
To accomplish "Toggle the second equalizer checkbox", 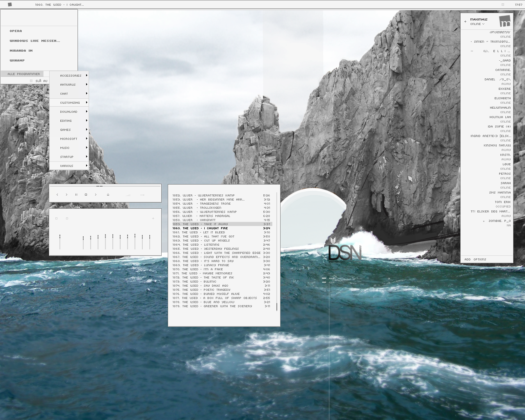I will tap(67, 219).
